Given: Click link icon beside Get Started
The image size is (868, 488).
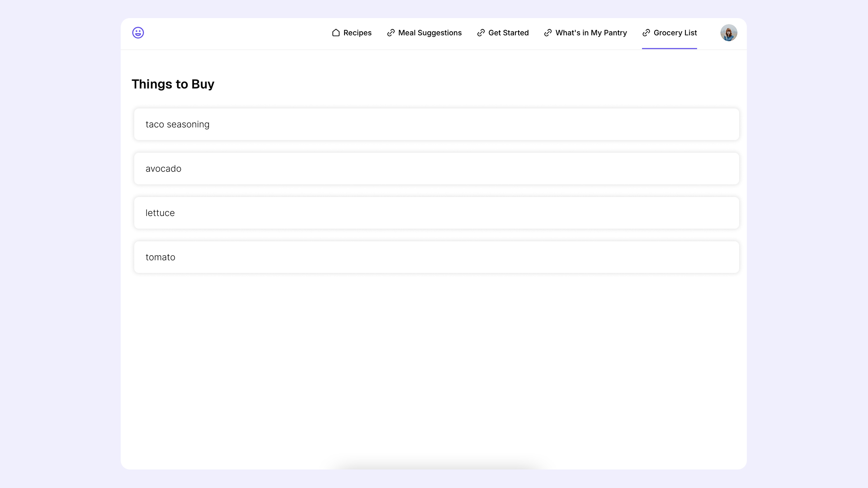Looking at the screenshot, I should 481,33.
